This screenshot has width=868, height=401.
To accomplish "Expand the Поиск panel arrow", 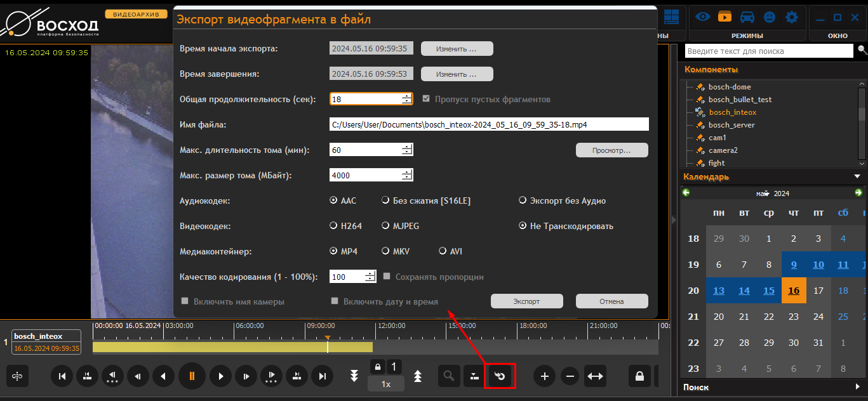I will click(x=857, y=386).
